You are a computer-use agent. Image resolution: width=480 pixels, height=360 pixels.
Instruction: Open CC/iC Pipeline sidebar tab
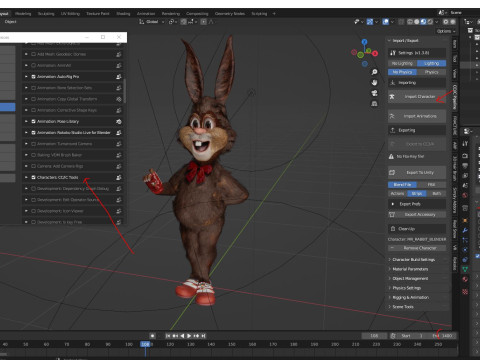point(454,97)
